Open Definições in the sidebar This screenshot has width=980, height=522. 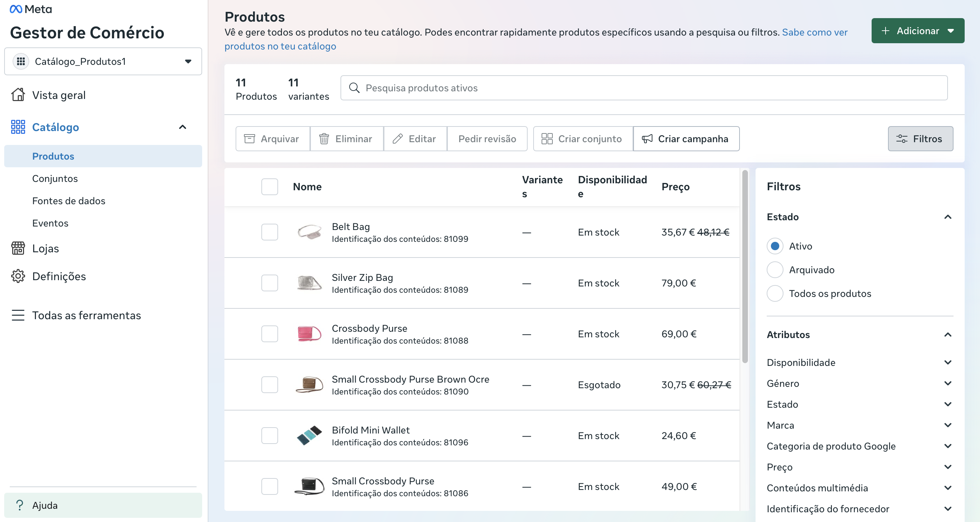(59, 276)
